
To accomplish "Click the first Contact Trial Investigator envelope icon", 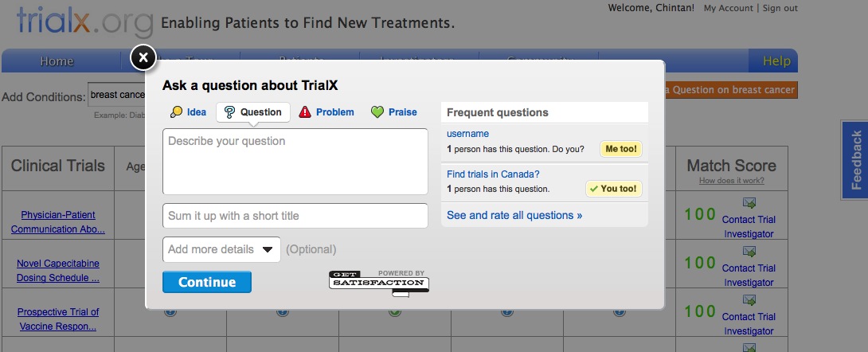I will [x=749, y=203].
